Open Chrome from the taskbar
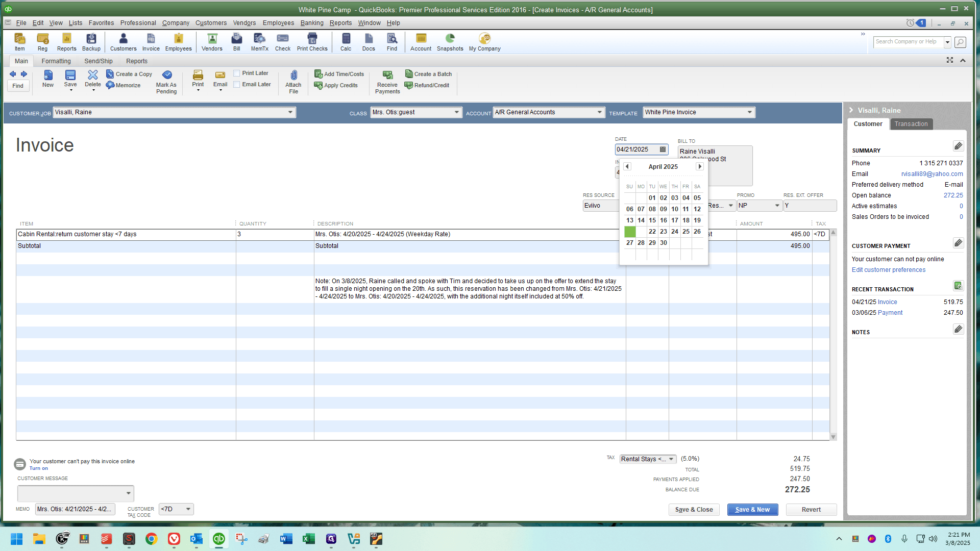This screenshot has height=551, width=980. pos(151,539)
